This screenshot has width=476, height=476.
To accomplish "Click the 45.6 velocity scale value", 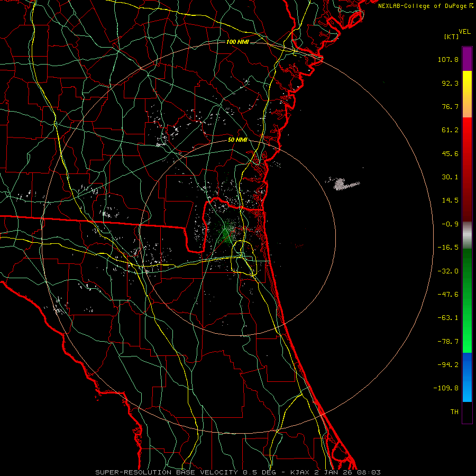I will pos(450,153).
